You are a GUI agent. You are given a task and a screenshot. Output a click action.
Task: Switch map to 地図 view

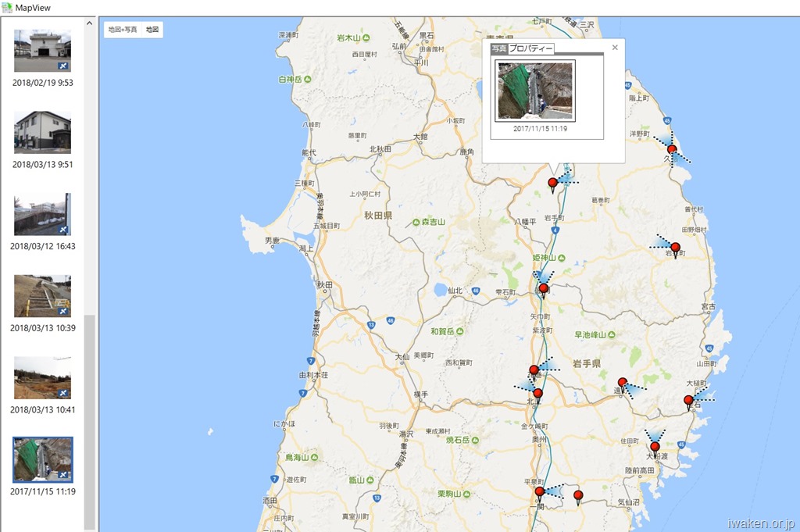152,30
